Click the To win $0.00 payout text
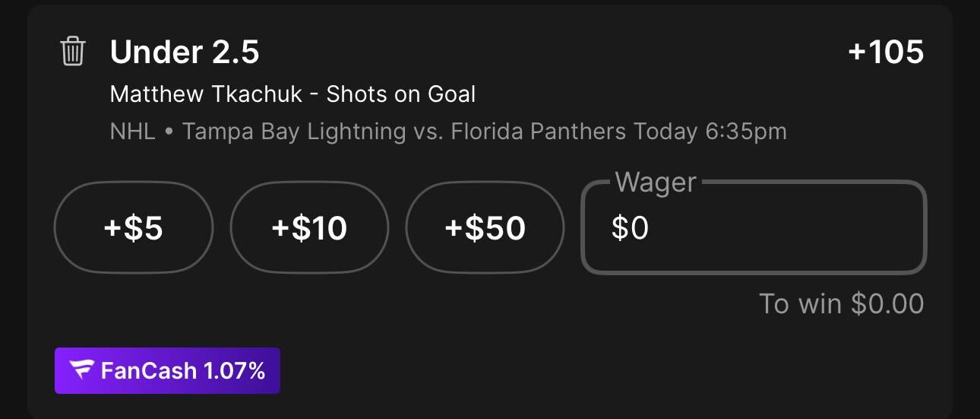The width and height of the screenshot is (980, 419). 842,303
